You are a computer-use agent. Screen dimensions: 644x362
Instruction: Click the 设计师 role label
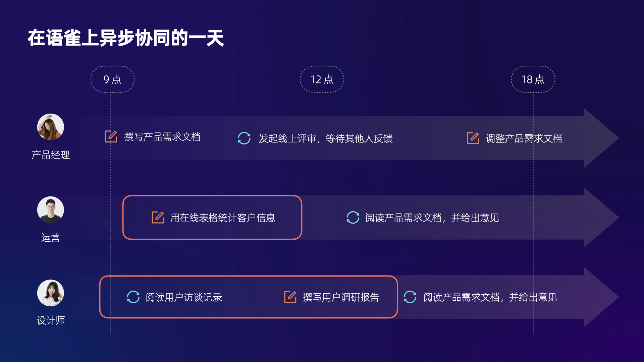click(x=50, y=320)
